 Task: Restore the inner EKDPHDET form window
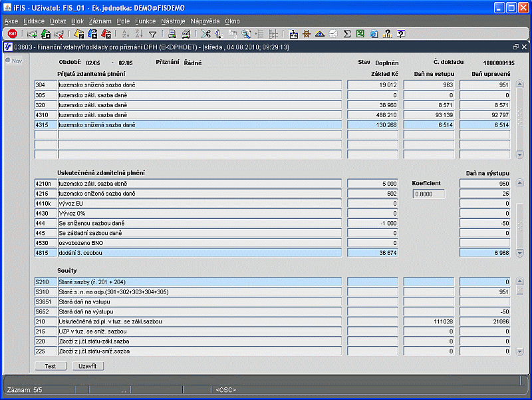click(x=516, y=47)
